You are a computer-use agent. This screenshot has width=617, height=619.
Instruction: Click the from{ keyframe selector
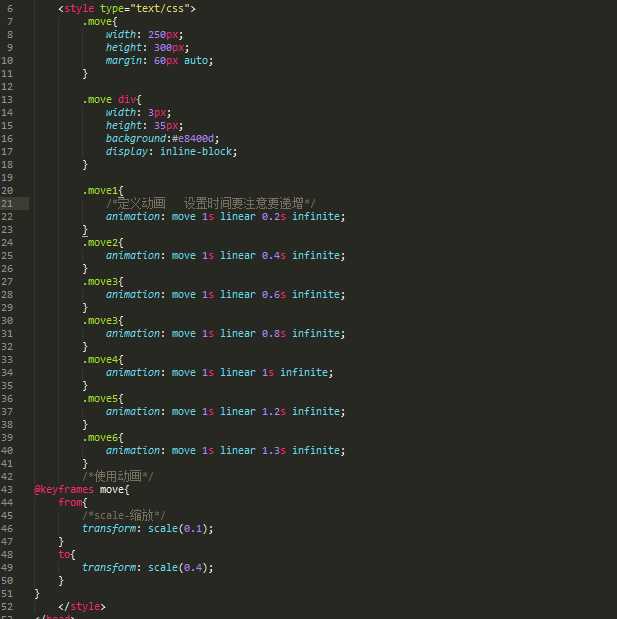(x=73, y=503)
